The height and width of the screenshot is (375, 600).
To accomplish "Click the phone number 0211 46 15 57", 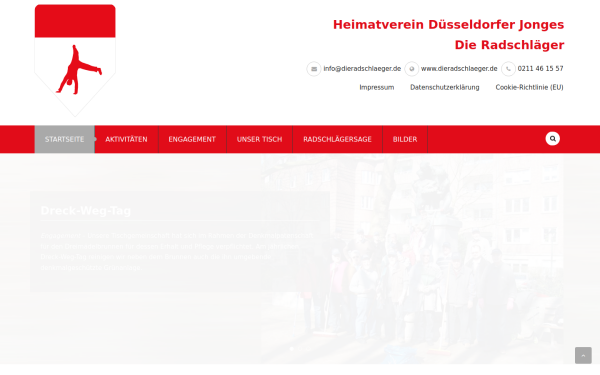I will [540, 69].
